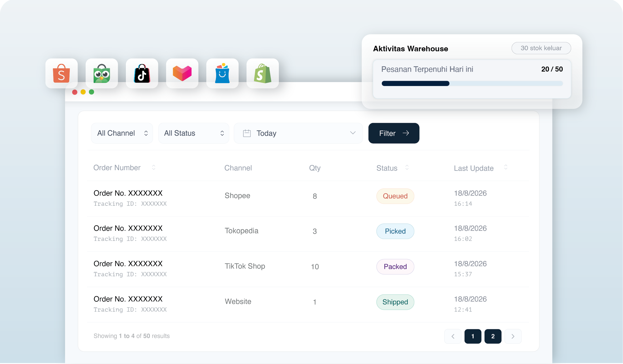Expand the Today date dropdown
Image resolution: width=623 pixels, height=364 pixels.
pyautogui.click(x=298, y=133)
